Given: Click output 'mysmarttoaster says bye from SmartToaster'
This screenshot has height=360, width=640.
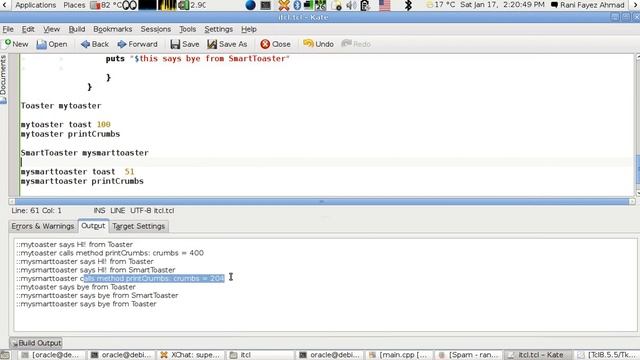Looking at the screenshot, I should (x=97, y=296).
